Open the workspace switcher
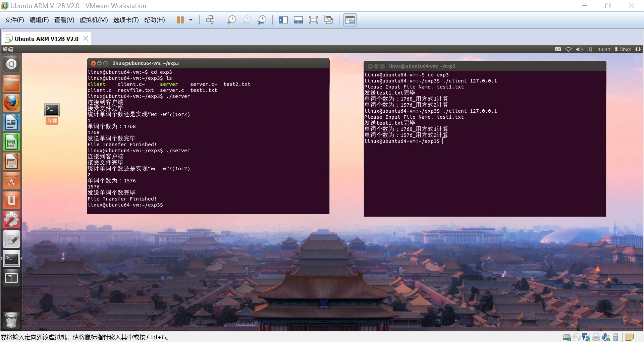This screenshot has height=342, width=644. 11,278
